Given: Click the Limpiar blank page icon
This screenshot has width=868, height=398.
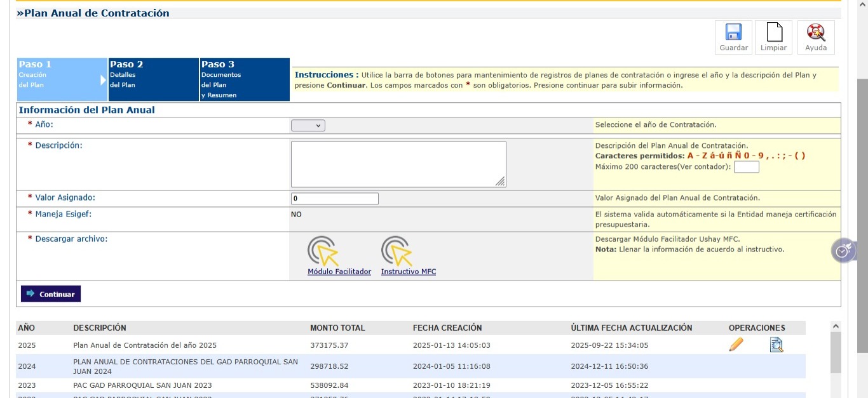Looking at the screenshot, I should (773, 33).
